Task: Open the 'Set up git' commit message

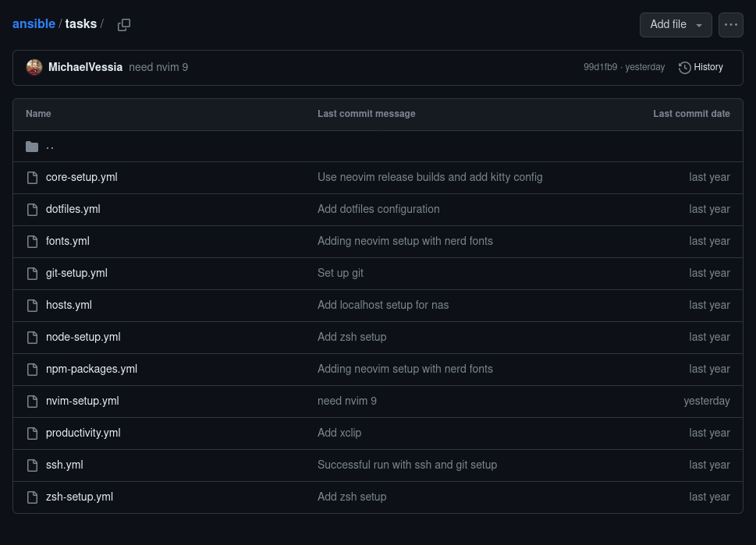Action: tap(340, 274)
